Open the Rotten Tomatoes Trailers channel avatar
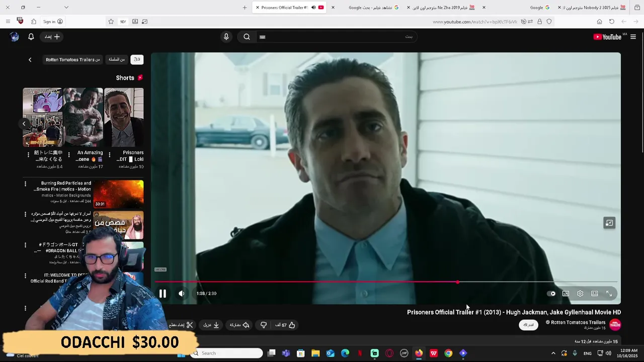Screen dimensions: 644x362 [x=615, y=325]
